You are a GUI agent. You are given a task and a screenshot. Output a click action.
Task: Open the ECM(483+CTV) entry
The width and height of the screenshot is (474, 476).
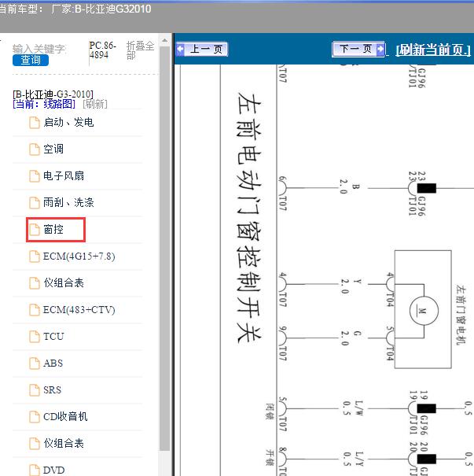pyautogui.click(x=79, y=310)
